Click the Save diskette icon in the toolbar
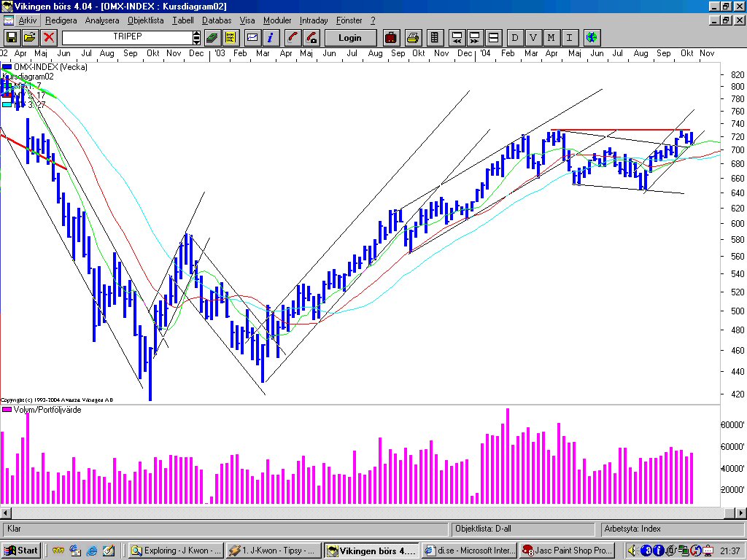 pos(12,37)
